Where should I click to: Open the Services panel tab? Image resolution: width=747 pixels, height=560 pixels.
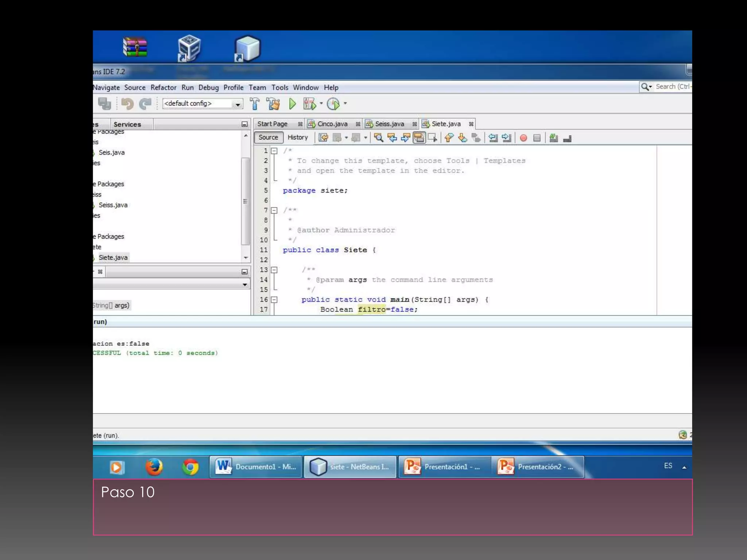tap(127, 124)
